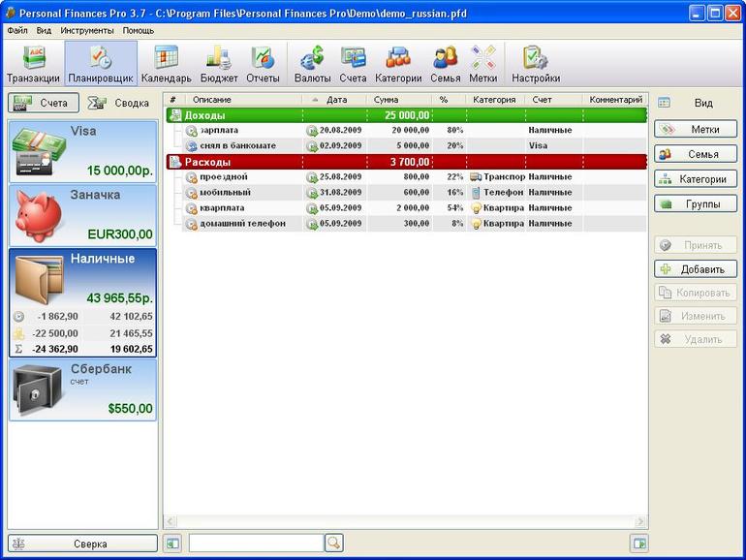
Task: Open the Бюджет section
Action: coord(219,64)
